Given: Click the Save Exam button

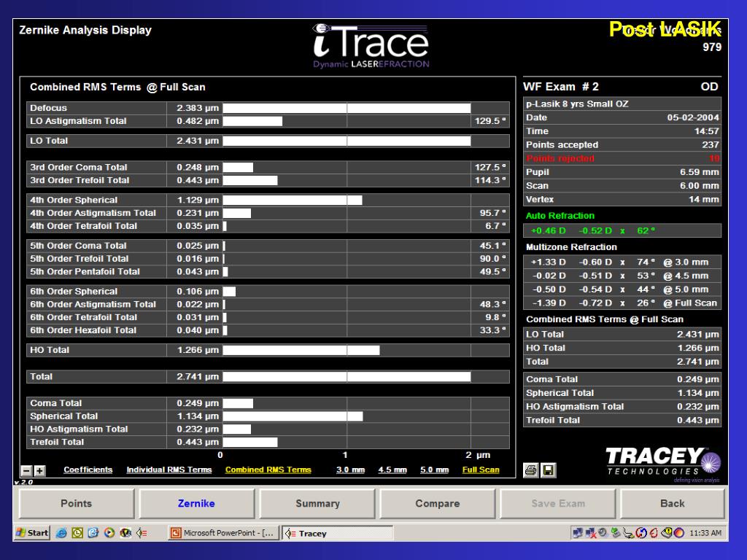Looking at the screenshot, I should coord(558,503).
